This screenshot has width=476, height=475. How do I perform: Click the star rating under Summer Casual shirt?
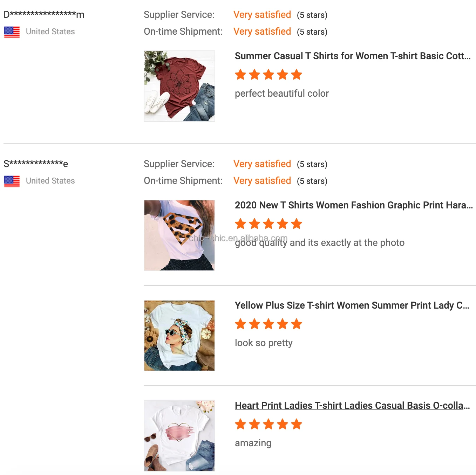[x=268, y=75]
